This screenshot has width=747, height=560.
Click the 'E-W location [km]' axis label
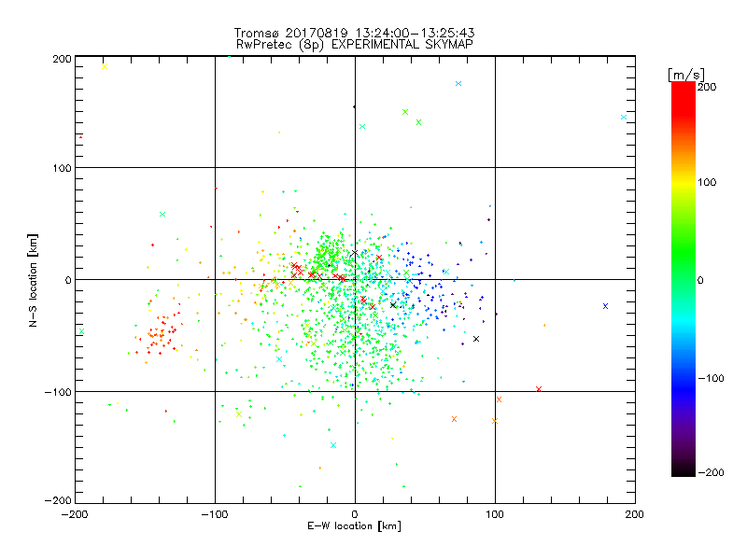coord(354,526)
